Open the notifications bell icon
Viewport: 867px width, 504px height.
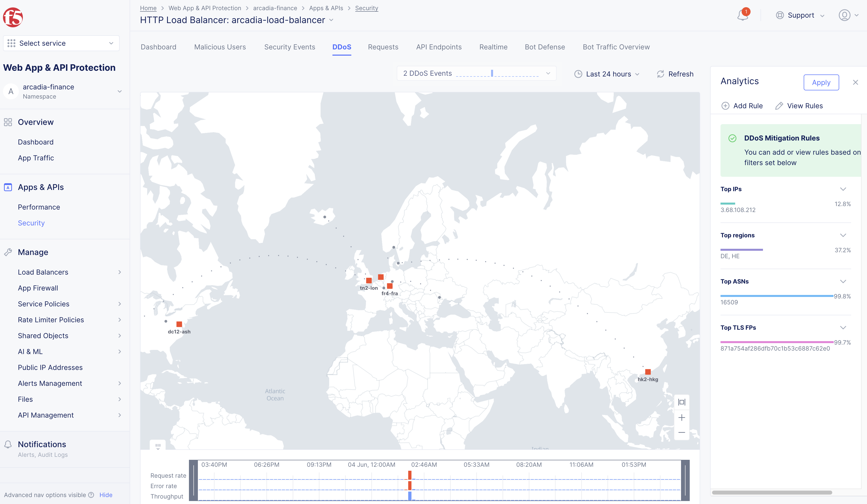pos(742,15)
